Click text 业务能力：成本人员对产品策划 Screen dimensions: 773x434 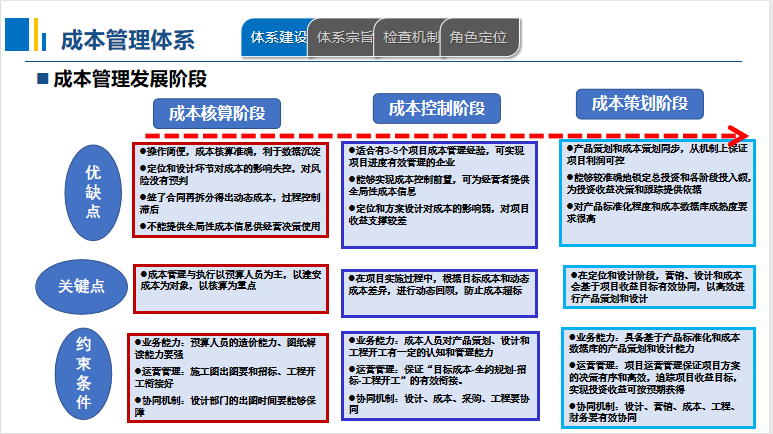[429, 340]
